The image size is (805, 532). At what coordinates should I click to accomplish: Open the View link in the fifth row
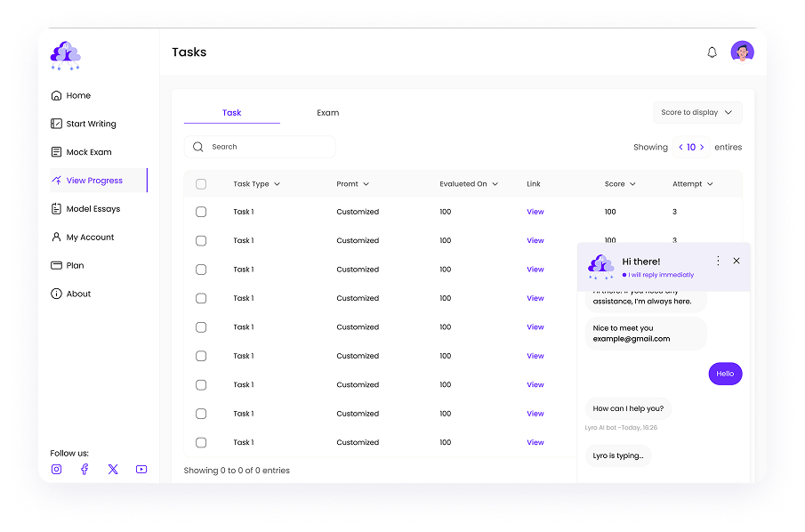[x=535, y=327]
